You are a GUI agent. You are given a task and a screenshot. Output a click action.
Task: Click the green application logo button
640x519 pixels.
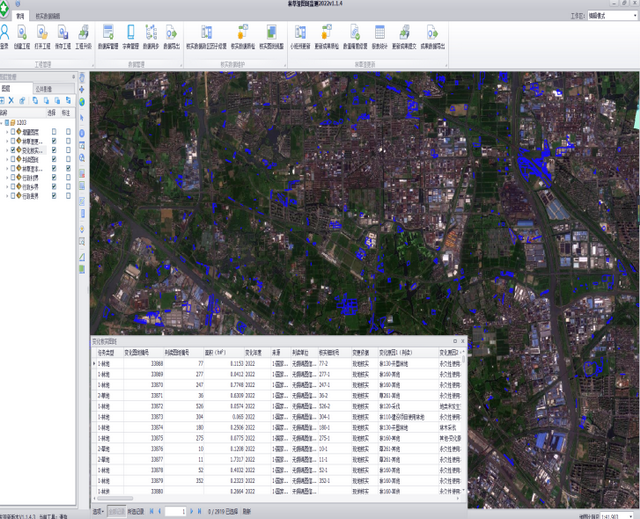(x=4, y=9)
